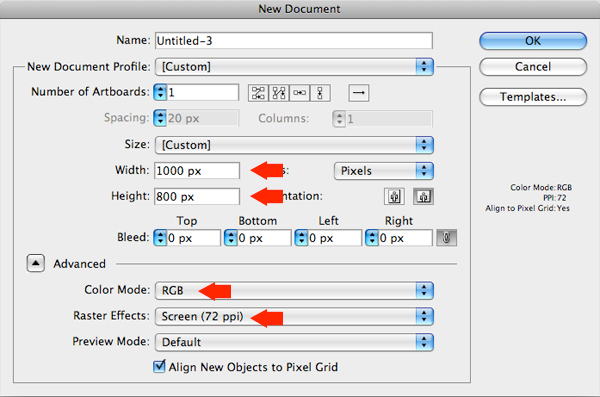Open the Color Mode RGB dropdown
The height and width of the screenshot is (397, 600).
[294, 291]
